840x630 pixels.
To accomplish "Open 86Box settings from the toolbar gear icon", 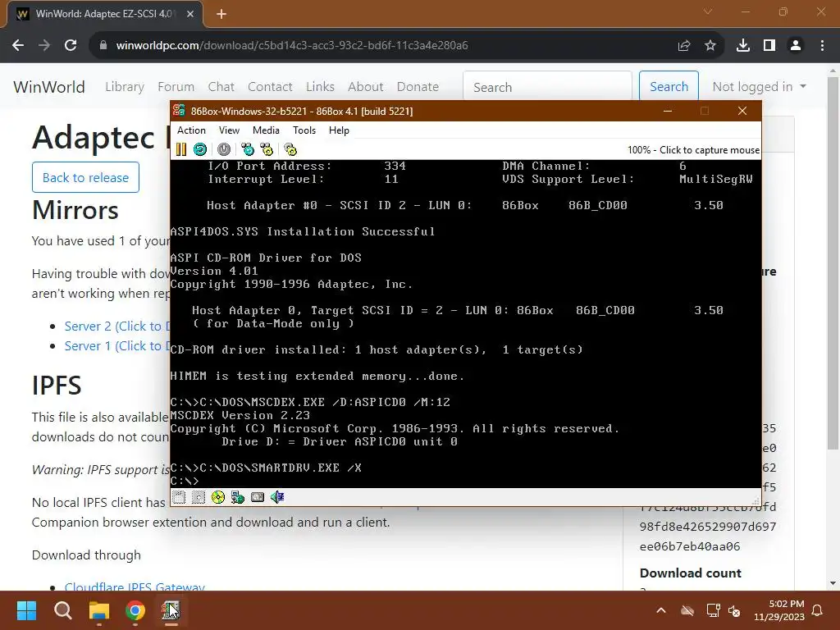I will tap(290, 149).
